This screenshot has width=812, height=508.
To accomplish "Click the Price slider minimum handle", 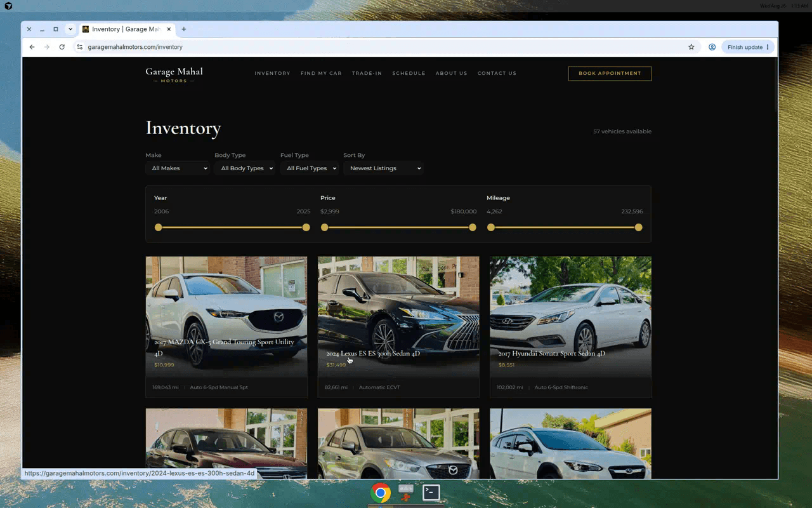I will [x=325, y=227].
